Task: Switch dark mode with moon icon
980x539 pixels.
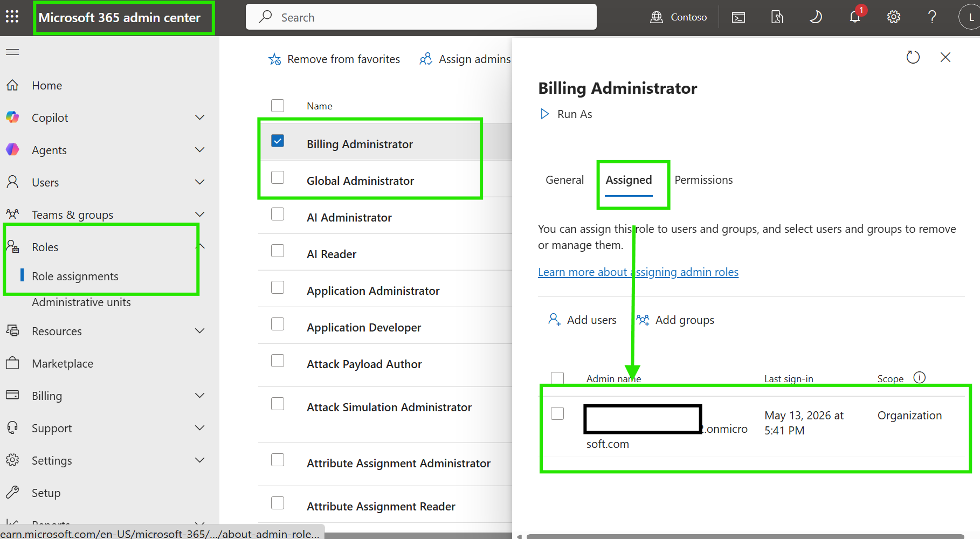Action: [816, 17]
